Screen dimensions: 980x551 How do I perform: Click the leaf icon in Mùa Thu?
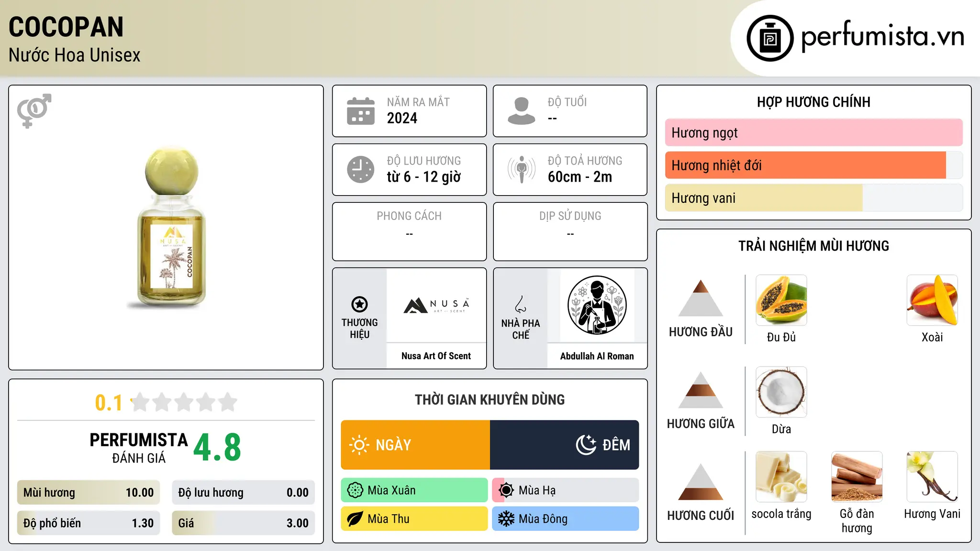pos(355,519)
